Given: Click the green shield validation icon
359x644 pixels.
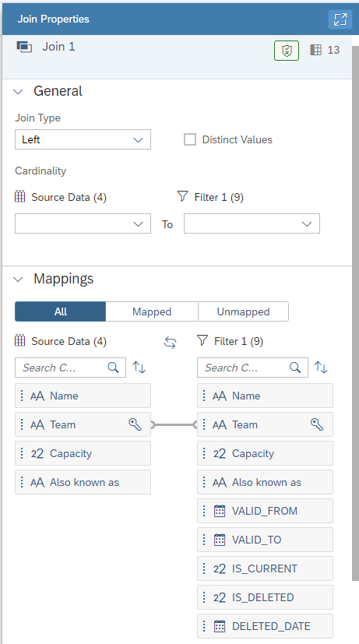Looking at the screenshot, I should pyautogui.click(x=287, y=51).
